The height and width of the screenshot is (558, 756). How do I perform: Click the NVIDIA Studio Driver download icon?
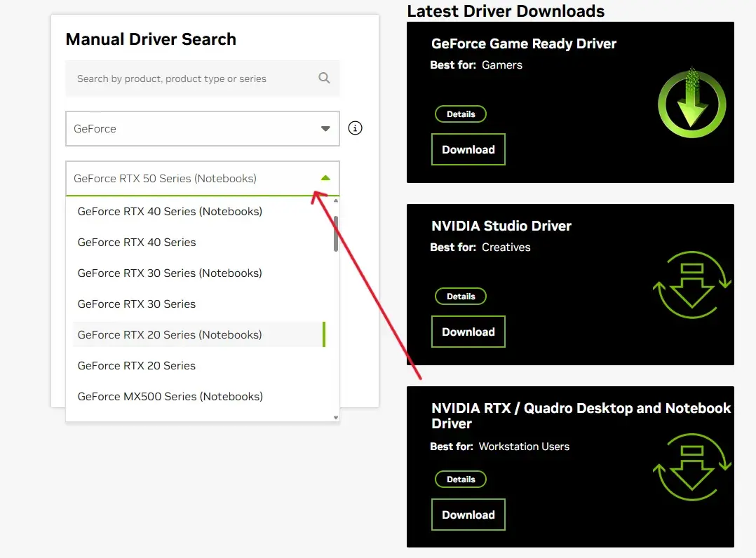691,285
